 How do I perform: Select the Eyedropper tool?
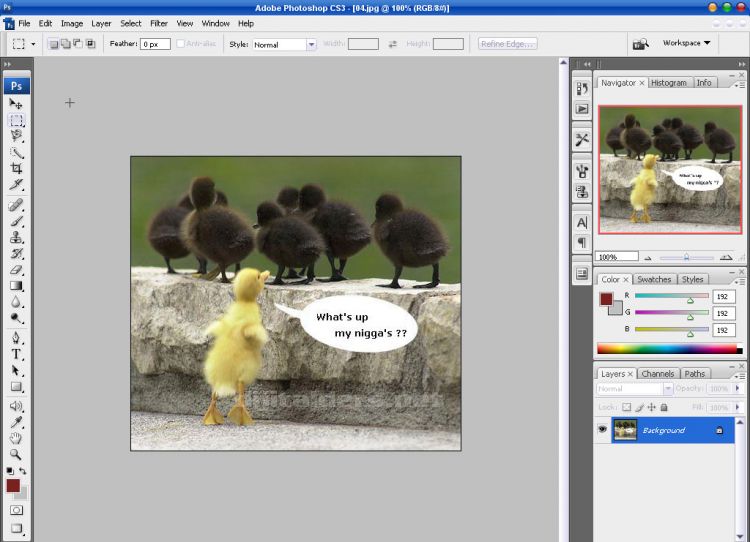[16, 422]
